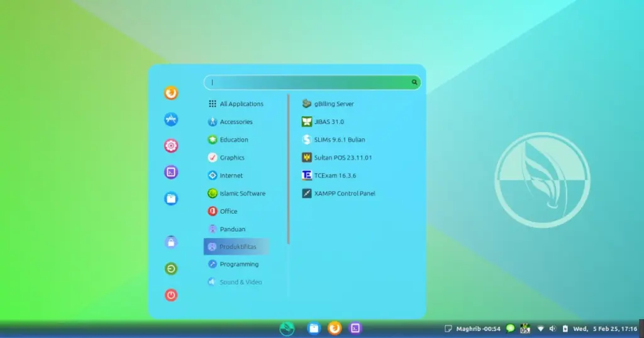
Task: Click the taskbar leaf menu button
Action: (287, 329)
